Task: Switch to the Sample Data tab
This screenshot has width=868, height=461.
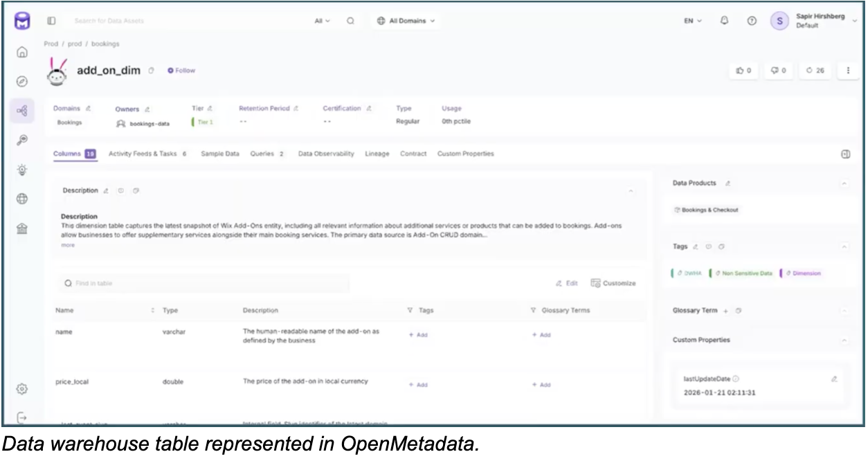Action: (x=221, y=153)
